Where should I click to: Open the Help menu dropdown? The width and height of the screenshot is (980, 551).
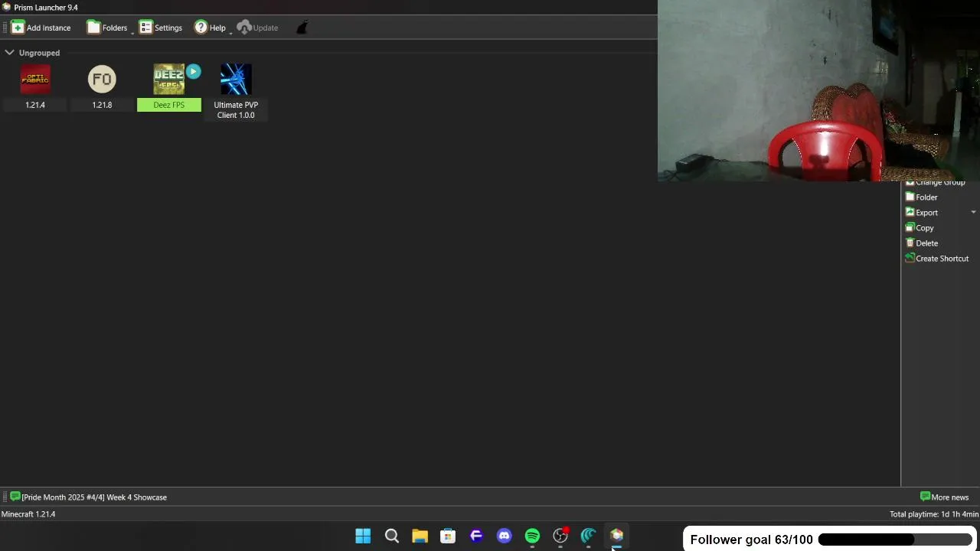point(211,28)
